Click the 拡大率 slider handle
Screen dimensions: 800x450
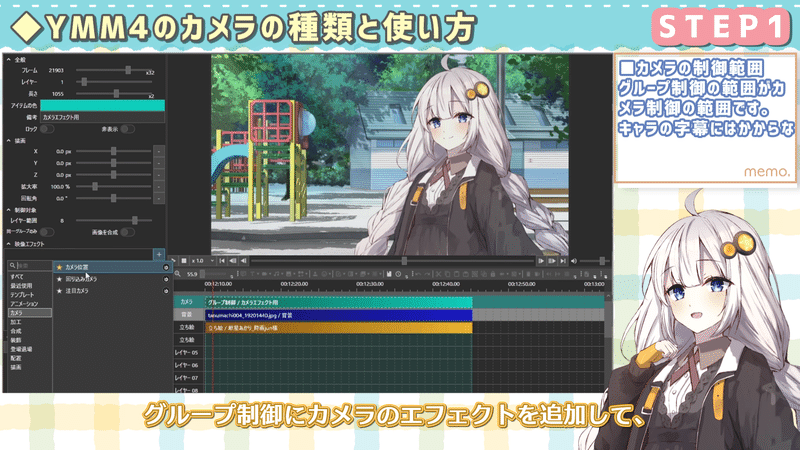coord(94,187)
